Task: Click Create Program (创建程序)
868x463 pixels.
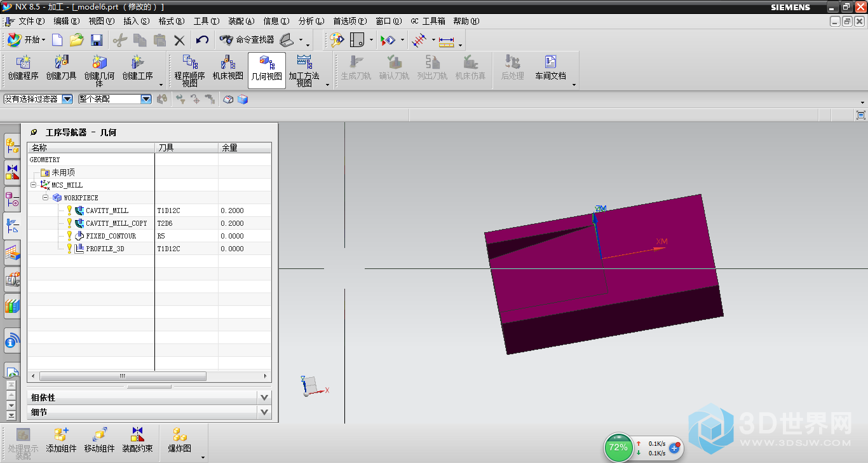Action: [x=24, y=68]
